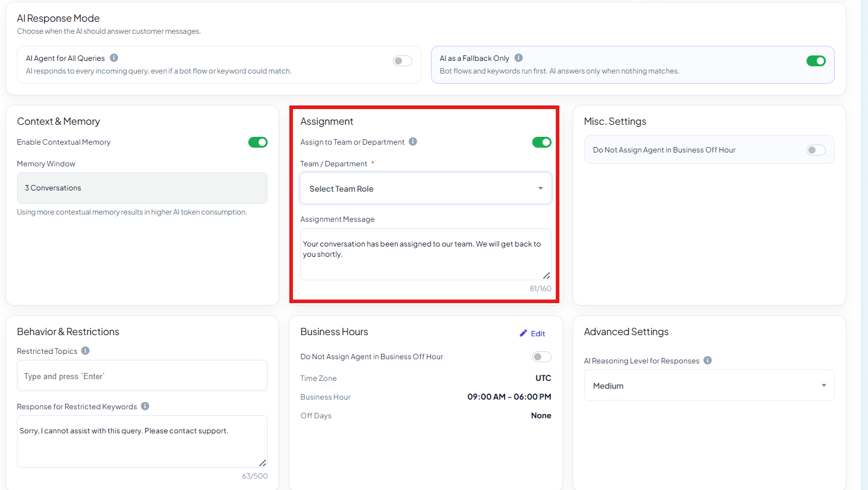The width and height of the screenshot is (868, 490).
Task: Click the 81/160 character counter
Action: click(541, 289)
